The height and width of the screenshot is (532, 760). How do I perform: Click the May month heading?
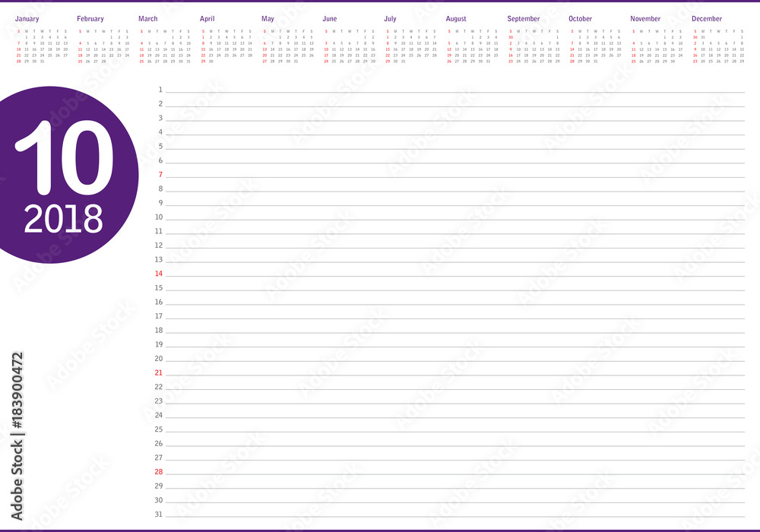tap(268, 19)
